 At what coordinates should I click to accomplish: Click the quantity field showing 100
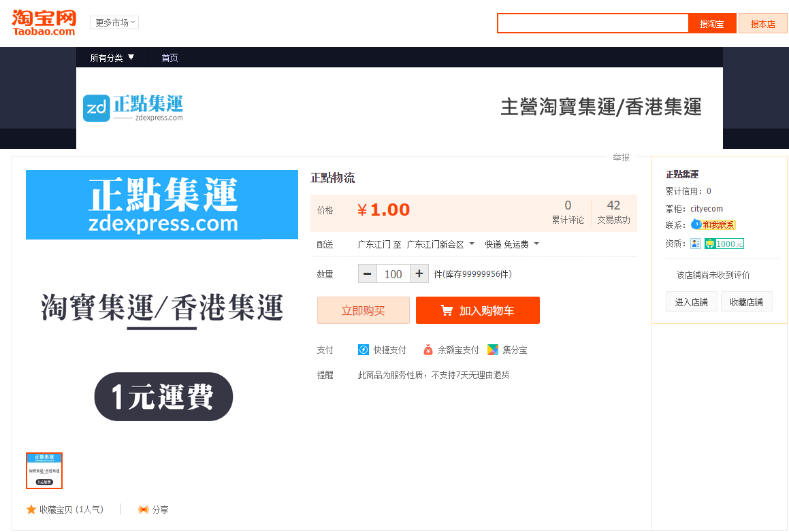click(393, 274)
